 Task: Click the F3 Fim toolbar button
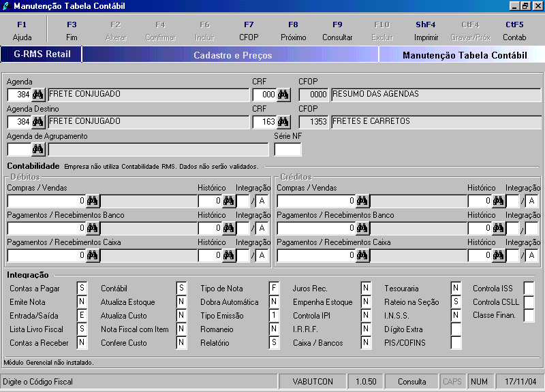[x=72, y=31]
